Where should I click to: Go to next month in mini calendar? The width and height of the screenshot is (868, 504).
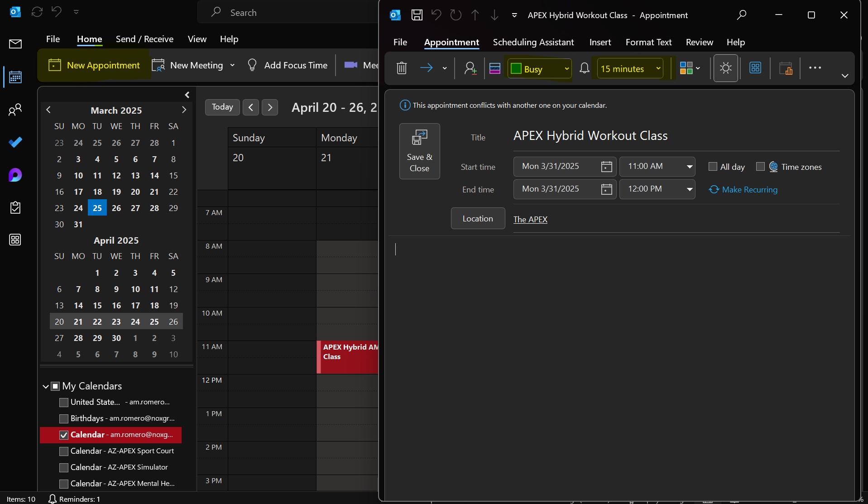click(x=184, y=110)
